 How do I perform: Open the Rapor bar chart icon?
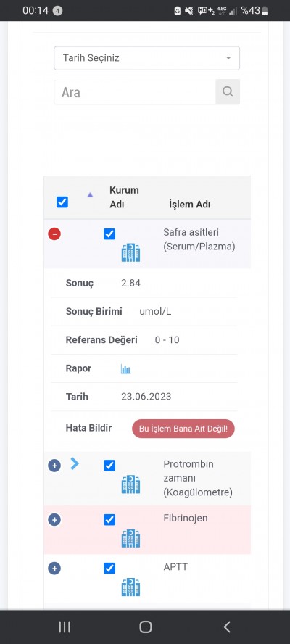click(125, 369)
